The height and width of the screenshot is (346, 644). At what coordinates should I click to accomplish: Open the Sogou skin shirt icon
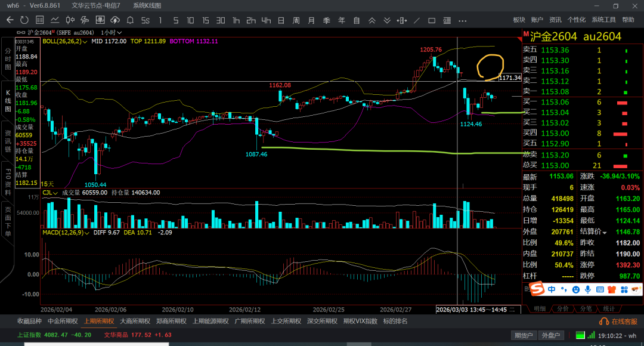tap(612, 290)
